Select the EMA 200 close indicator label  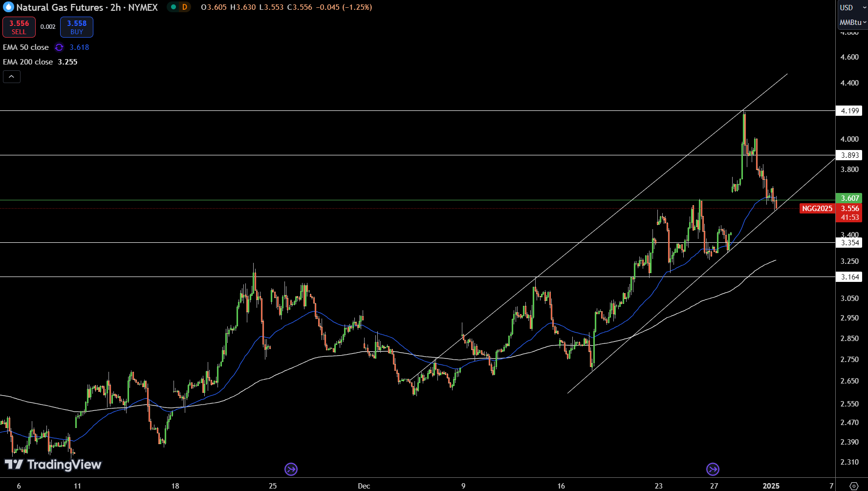point(28,62)
